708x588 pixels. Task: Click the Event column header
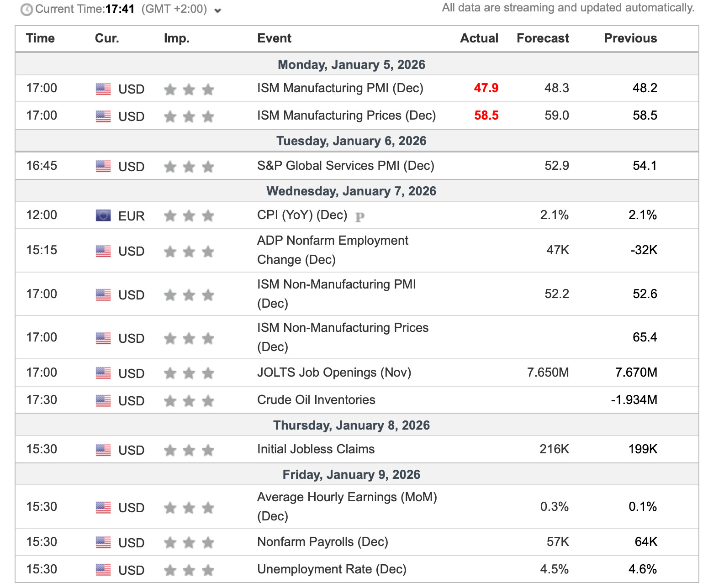pyautogui.click(x=274, y=38)
